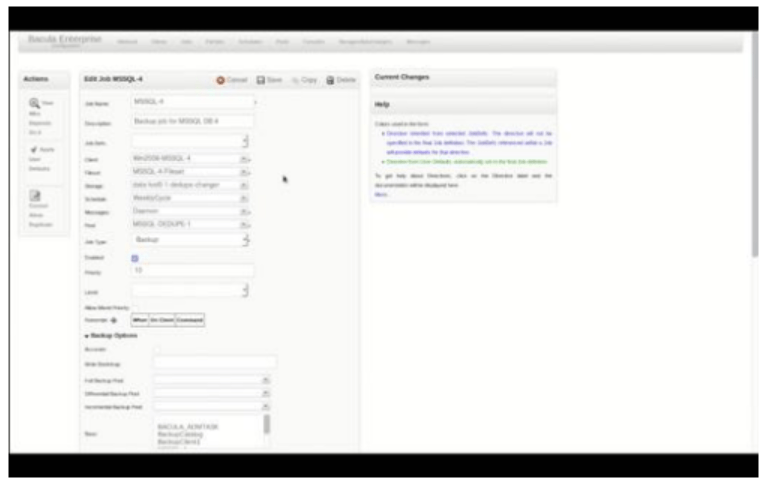Open the Client field Win2008-MSSQL-4
Image resolution: width=767 pixels, height=480 pixels.
[x=185, y=159]
